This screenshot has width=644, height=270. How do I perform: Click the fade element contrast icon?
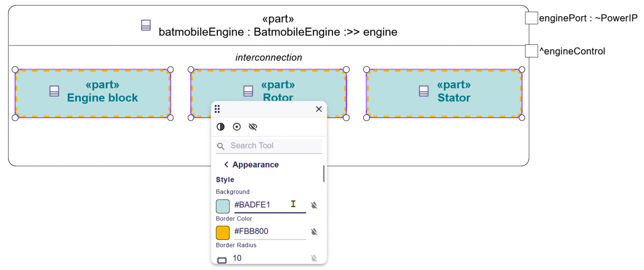pos(220,127)
